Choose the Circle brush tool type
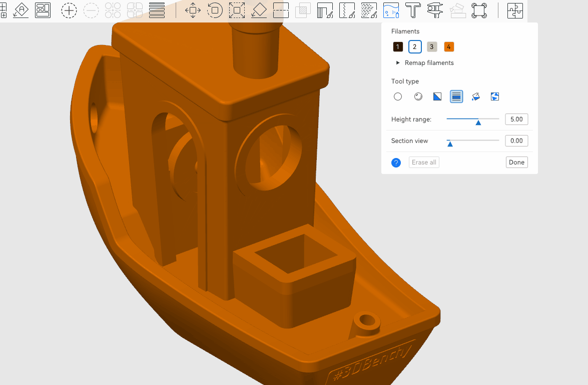588x385 pixels. (x=398, y=96)
